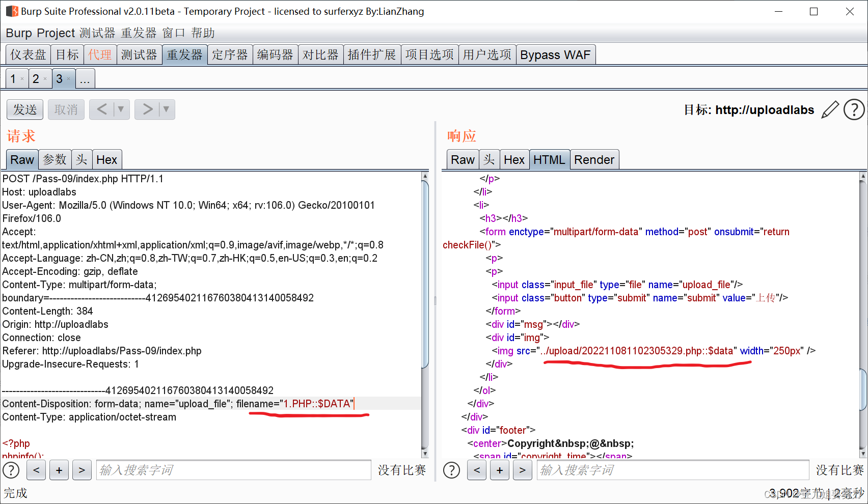This screenshot has width=868, height=504.
Task: Click the response search input field
Action: point(673,470)
